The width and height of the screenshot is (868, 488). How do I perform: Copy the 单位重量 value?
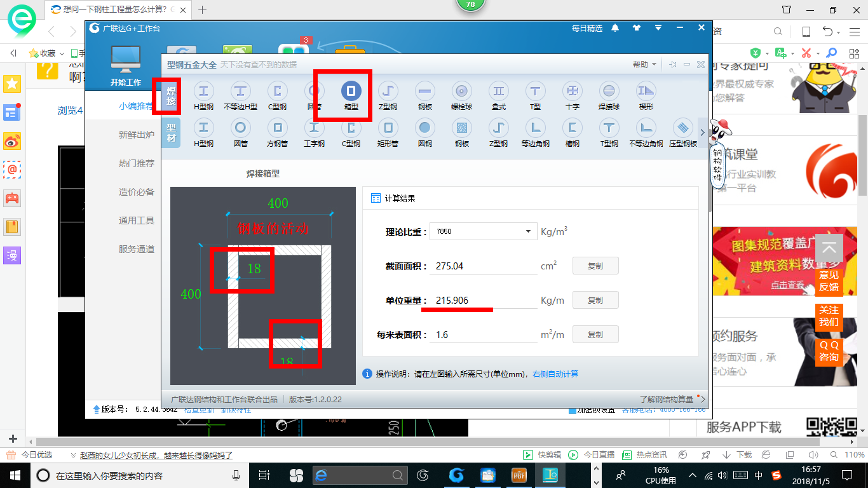click(x=595, y=300)
